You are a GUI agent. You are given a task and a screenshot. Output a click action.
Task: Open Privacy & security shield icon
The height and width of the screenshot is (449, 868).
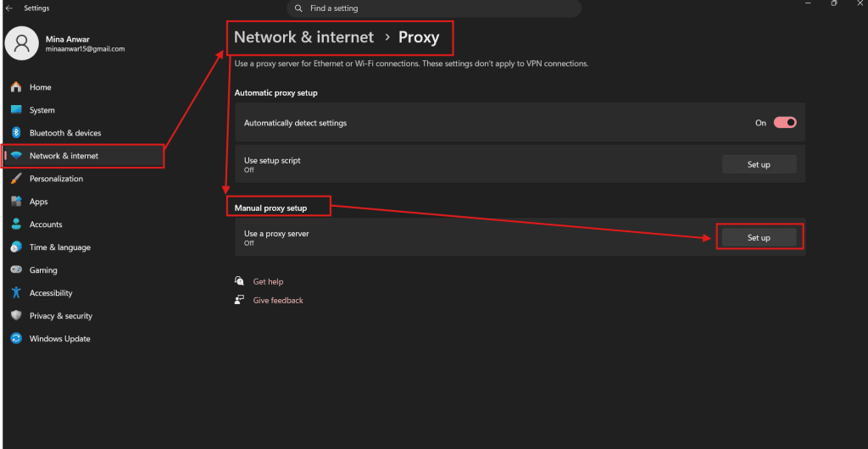click(x=16, y=316)
